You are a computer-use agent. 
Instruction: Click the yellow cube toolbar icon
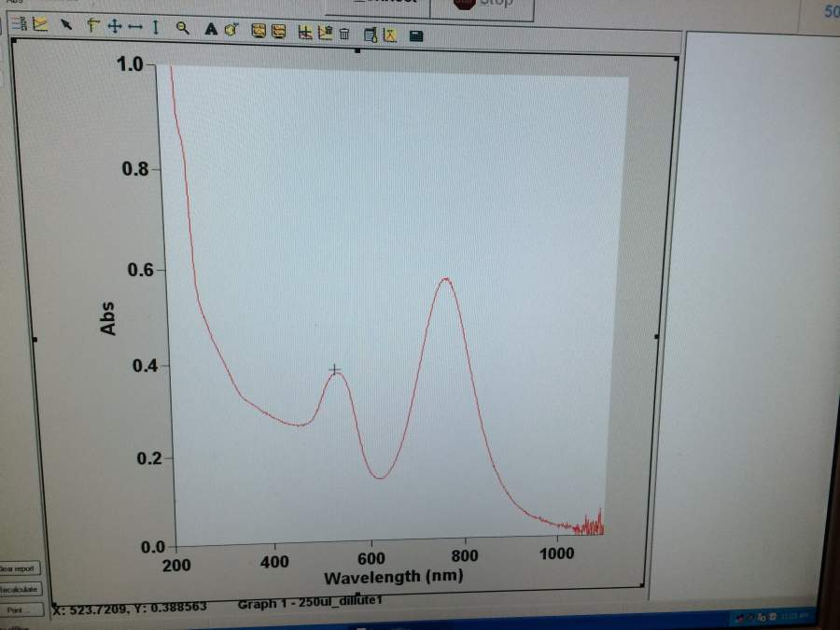tap(231, 30)
